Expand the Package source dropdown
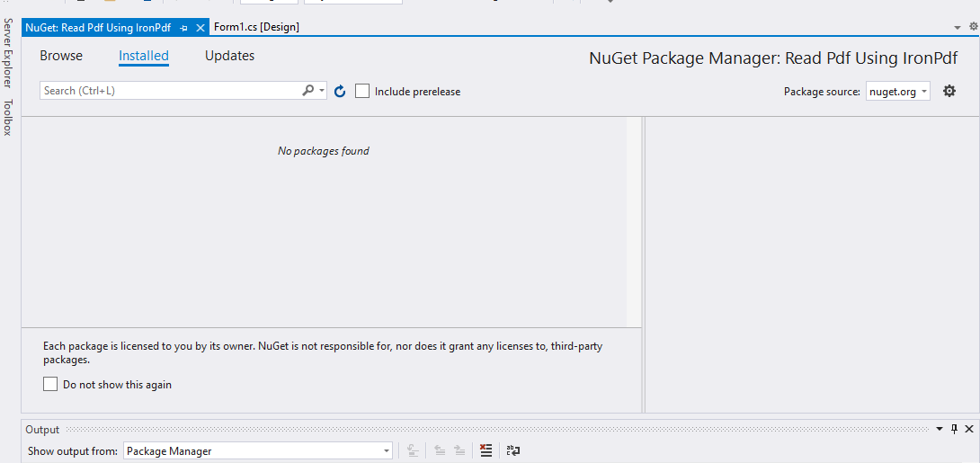Viewport: 980px width, 463px height. click(x=924, y=92)
